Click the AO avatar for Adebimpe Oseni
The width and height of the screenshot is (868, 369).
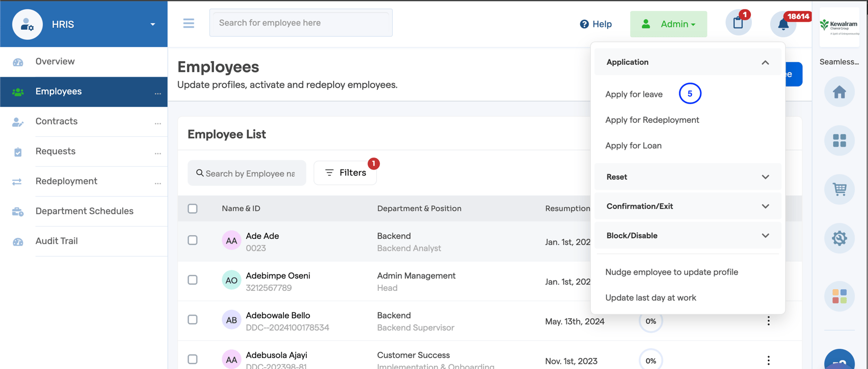pos(231,280)
